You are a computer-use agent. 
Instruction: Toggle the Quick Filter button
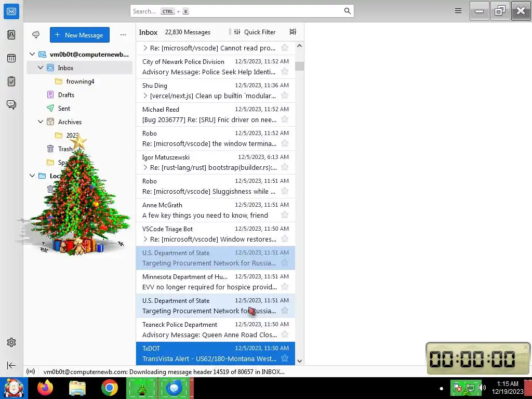point(255,32)
